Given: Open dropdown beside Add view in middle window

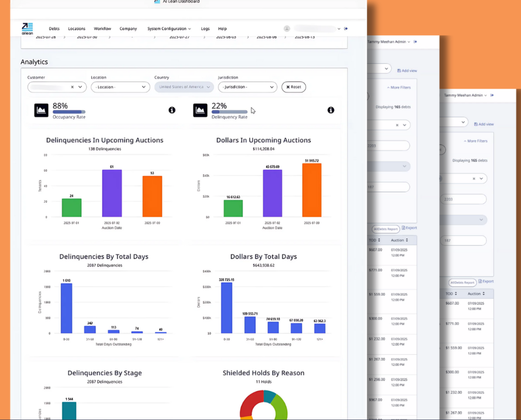Looking at the screenshot, I should pos(386,69).
